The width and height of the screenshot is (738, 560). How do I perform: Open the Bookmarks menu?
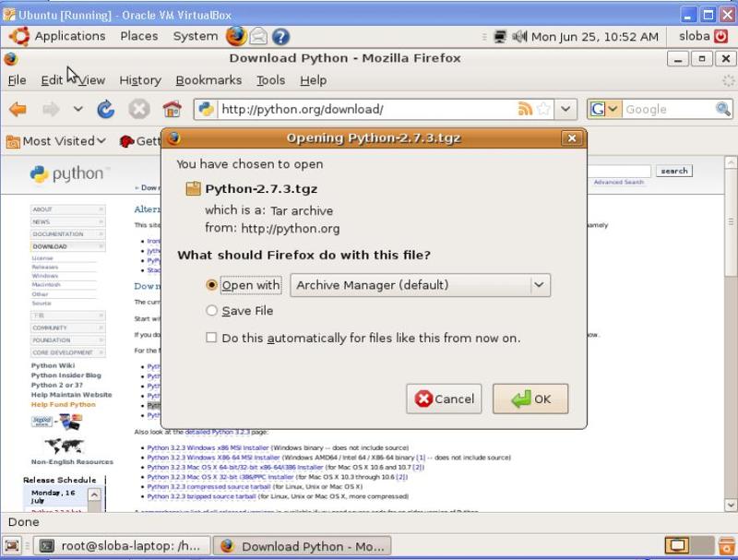coord(208,80)
